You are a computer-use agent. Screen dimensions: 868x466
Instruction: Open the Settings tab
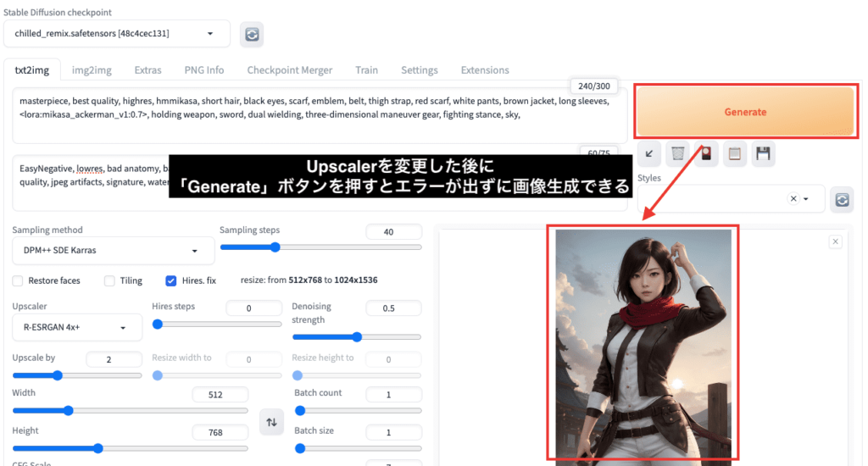tap(419, 70)
